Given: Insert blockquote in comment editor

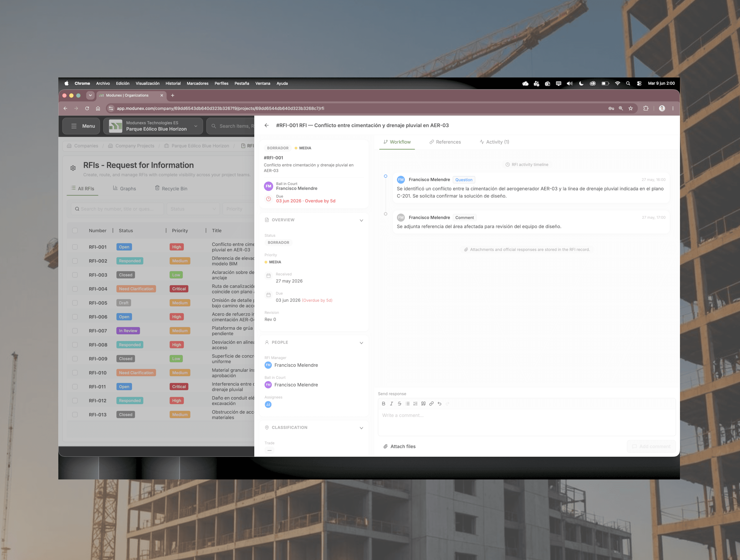Looking at the screenshot, I should [x=424, y=404].
